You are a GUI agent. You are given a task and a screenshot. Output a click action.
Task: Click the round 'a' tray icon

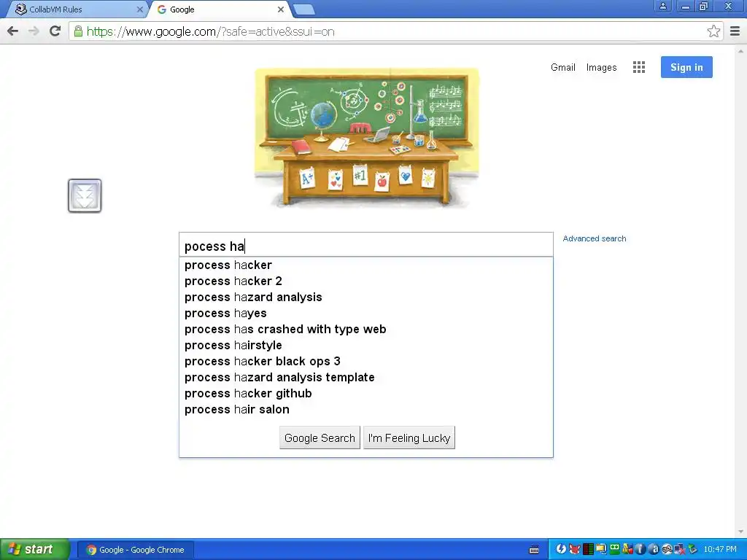click(x=654, y=549)
